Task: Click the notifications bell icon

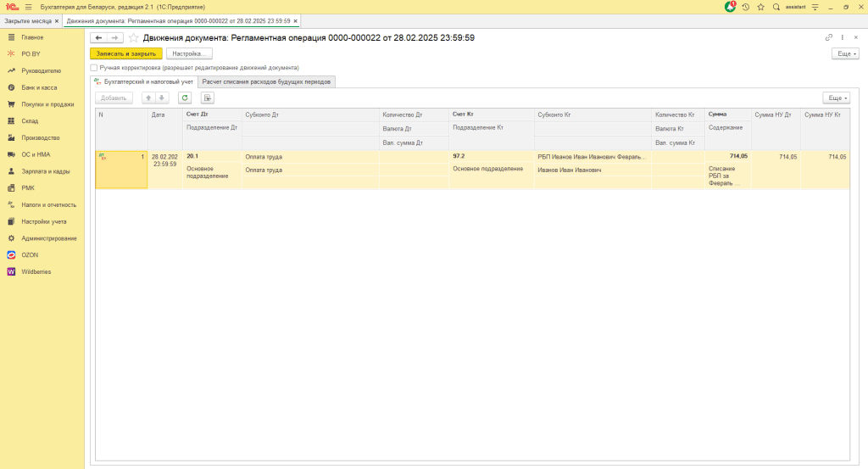Action: pyautogui.click(x=731, y=7)
